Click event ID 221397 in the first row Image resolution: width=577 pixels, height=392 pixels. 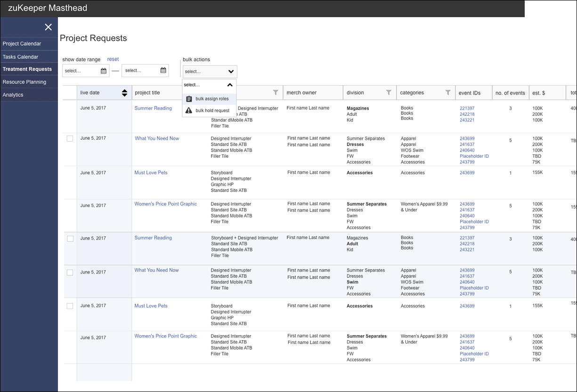[466, 108]
